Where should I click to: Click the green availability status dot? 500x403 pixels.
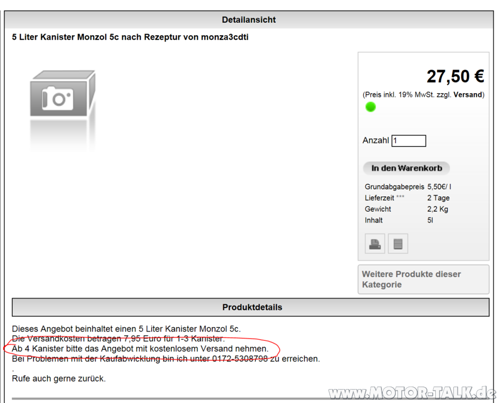pyautogui.click(x=370, y=107)
